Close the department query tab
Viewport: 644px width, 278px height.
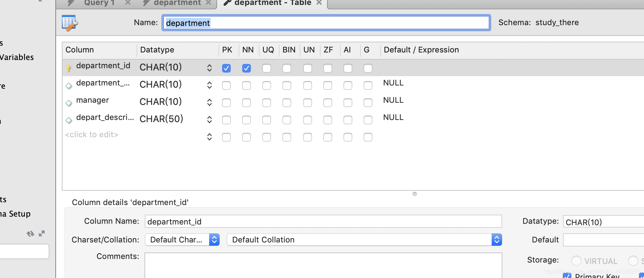pos(208,3)
